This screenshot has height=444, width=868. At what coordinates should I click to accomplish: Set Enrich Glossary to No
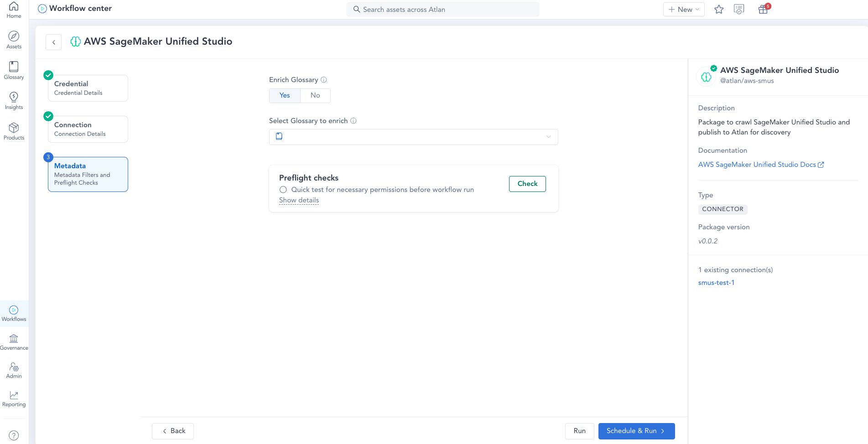315,95
